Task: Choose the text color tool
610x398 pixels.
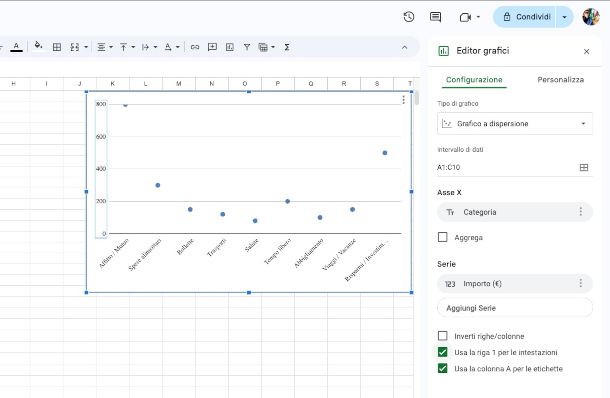Action: (x=16, y=47)
